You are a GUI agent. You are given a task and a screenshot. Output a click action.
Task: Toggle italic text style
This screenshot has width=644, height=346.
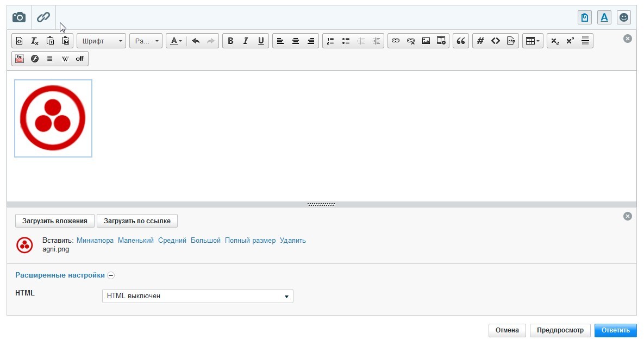coord(246,41)
